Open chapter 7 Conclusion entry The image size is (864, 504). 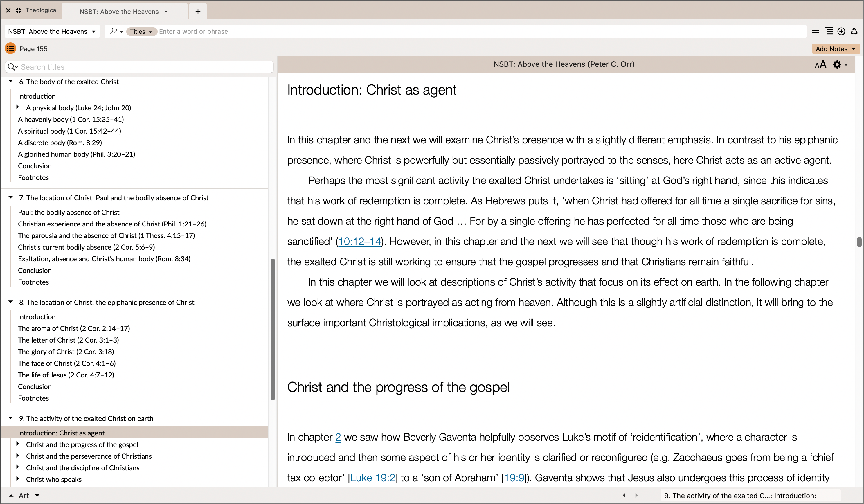click(x=35, y=271)
